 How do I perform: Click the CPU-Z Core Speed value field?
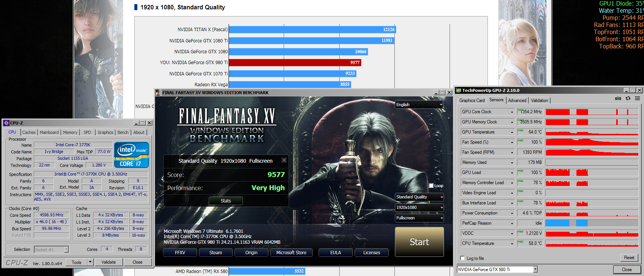[52, 215]
